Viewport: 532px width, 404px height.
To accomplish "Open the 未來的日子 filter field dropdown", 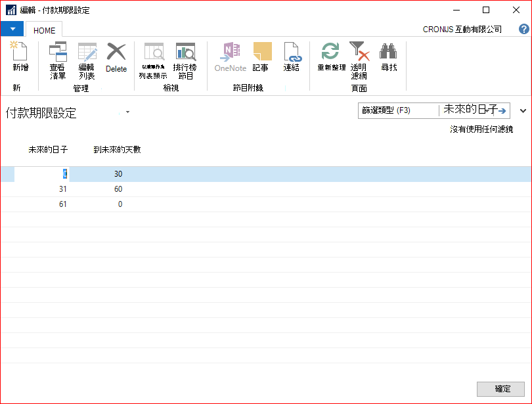I will [487, 111].
